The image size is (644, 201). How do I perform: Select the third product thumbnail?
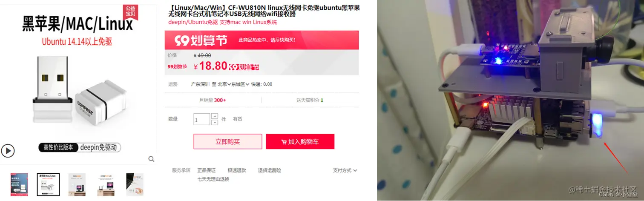pyautogui.click(x=77, y=184)
